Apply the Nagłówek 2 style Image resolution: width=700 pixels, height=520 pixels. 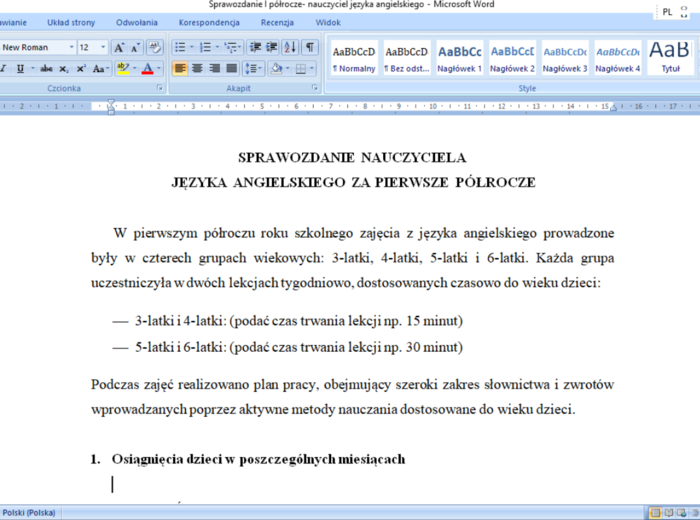512,58
